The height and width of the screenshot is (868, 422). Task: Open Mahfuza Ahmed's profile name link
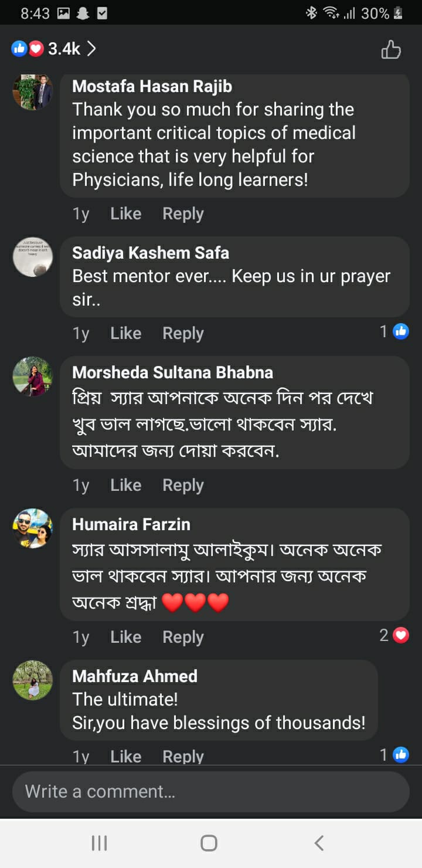pyautogui.click(x=135, y=676)
